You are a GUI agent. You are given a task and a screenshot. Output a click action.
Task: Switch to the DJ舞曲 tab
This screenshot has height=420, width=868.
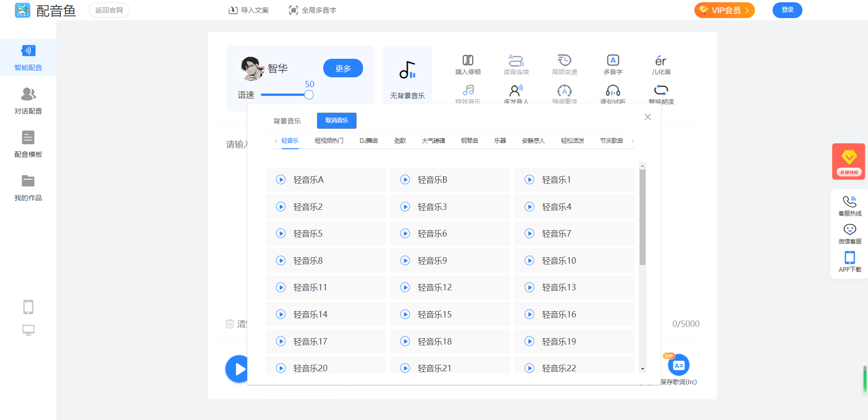tap(369, 141)
